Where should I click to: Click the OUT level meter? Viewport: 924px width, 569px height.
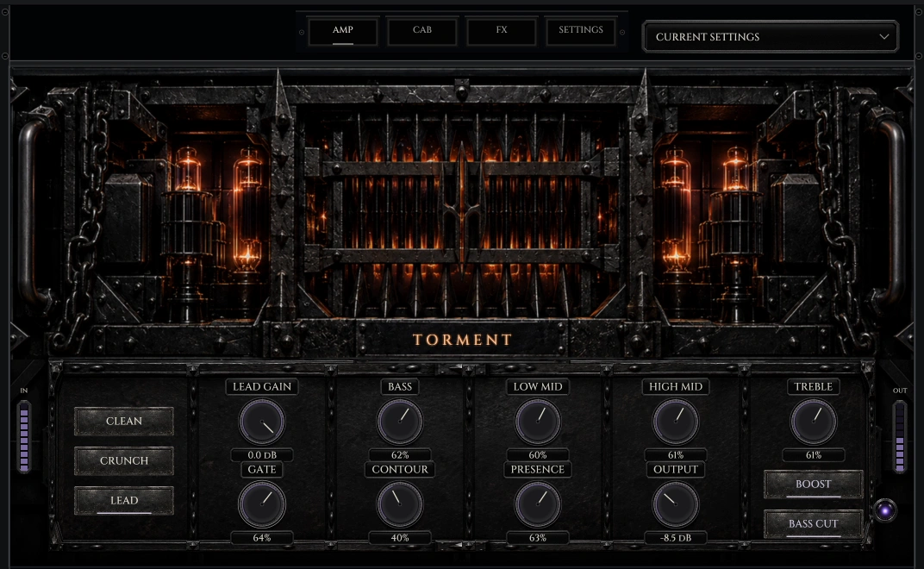(x=899, y=437)
